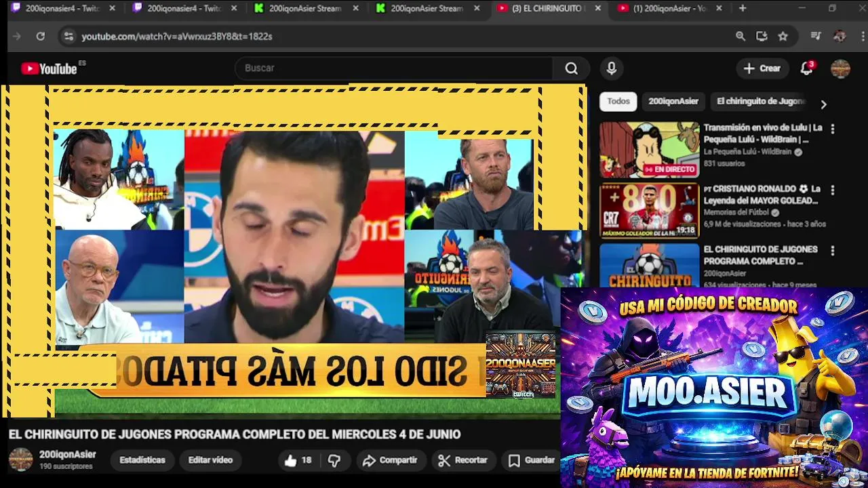
Task: Click Recortar to clip the video
Action: (x=463, y=460)
